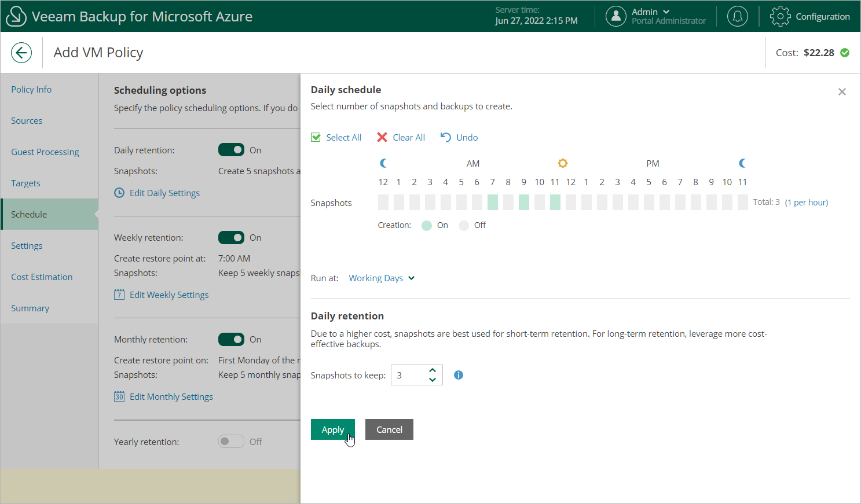Image resolution: width=861 pixels, height=504 pixels.
Task: Increase Snapshots to keep value
Action: tap(433, 370)
